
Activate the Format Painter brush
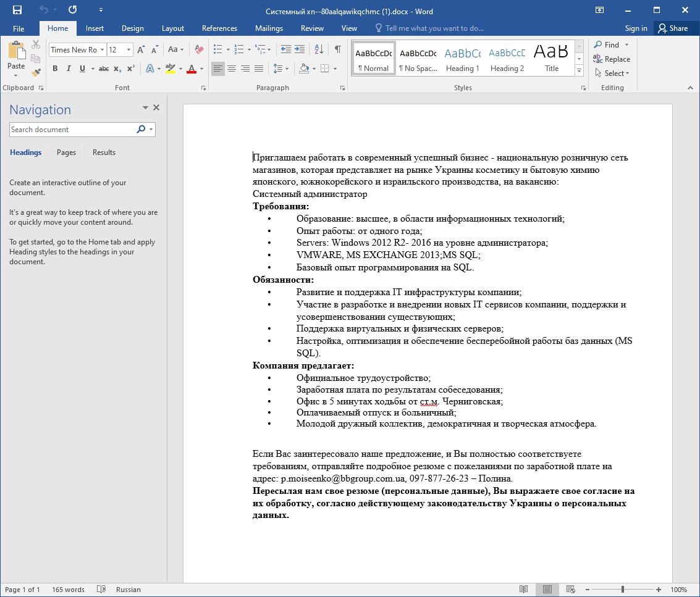coord(36,72)
